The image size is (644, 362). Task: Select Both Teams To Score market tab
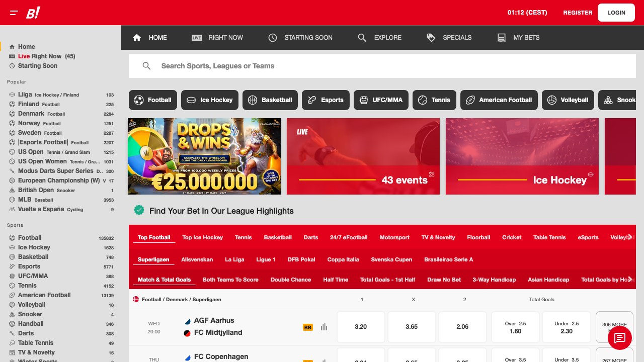coord(230,280)
